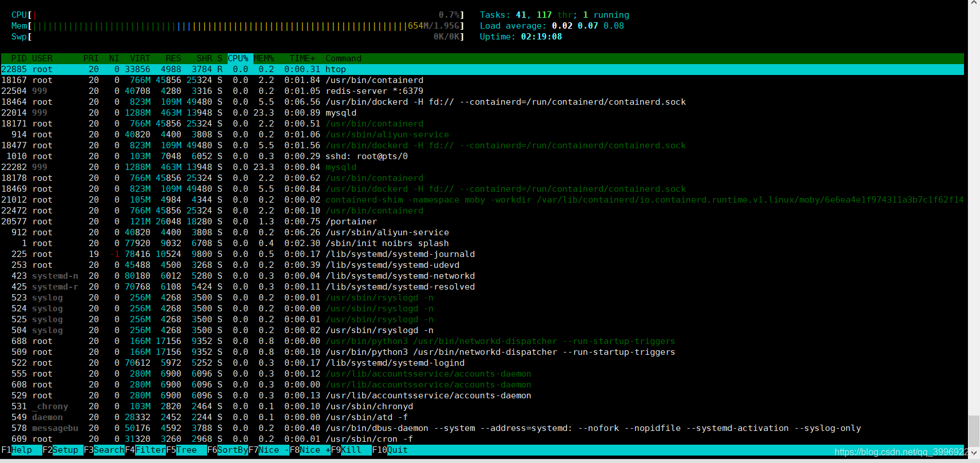Sort by NI column header
980x463 pixels.
coord(114,58)
